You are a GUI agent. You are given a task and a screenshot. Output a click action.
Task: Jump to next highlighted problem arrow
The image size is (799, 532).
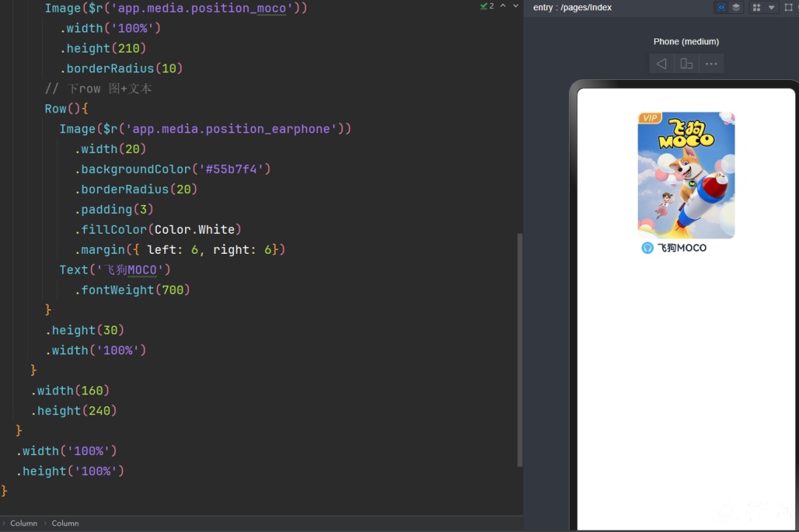(x=516, y=6)
